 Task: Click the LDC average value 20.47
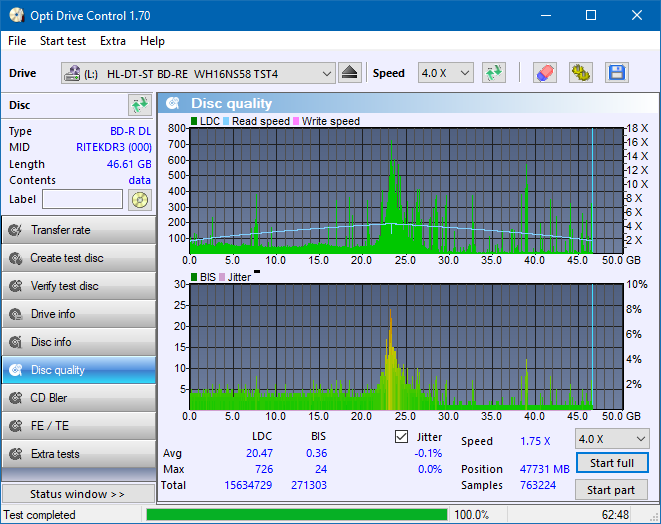(259, 453)
